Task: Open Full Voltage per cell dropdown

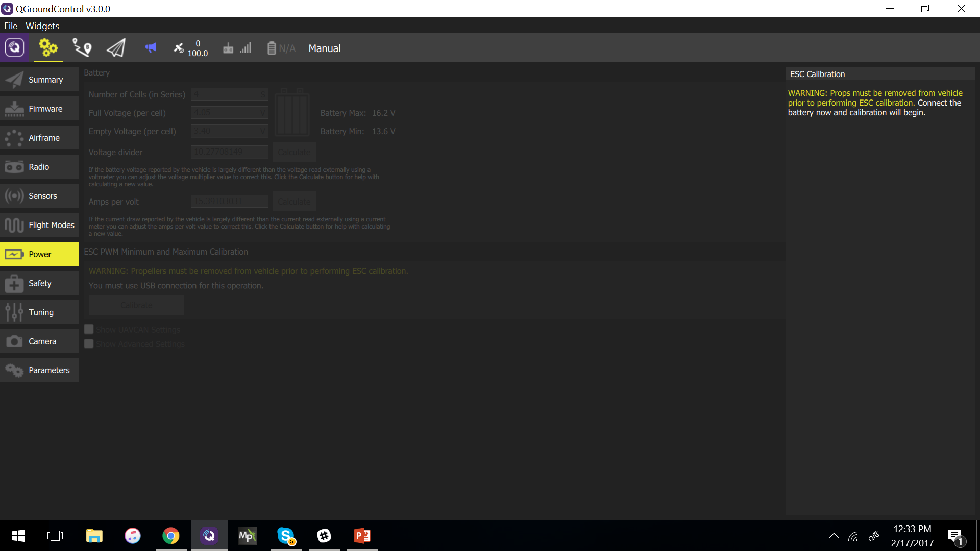Action: pos(230,113)
